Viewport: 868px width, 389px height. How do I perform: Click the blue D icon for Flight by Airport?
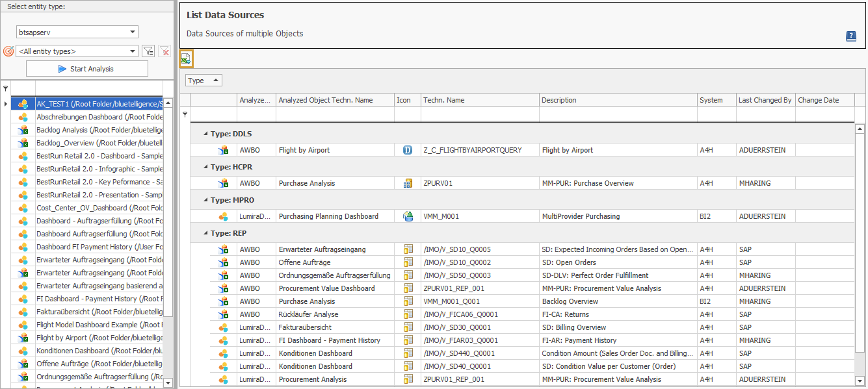tap(408, 149)
